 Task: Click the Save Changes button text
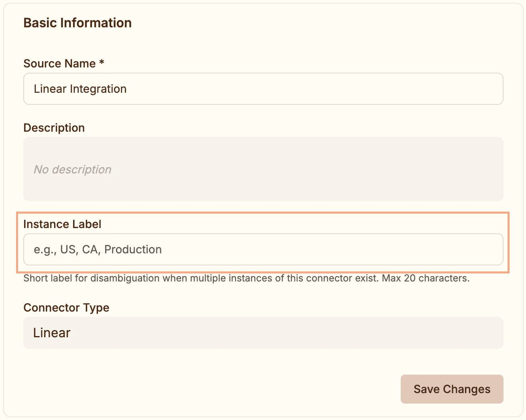(x=451, y=389)
